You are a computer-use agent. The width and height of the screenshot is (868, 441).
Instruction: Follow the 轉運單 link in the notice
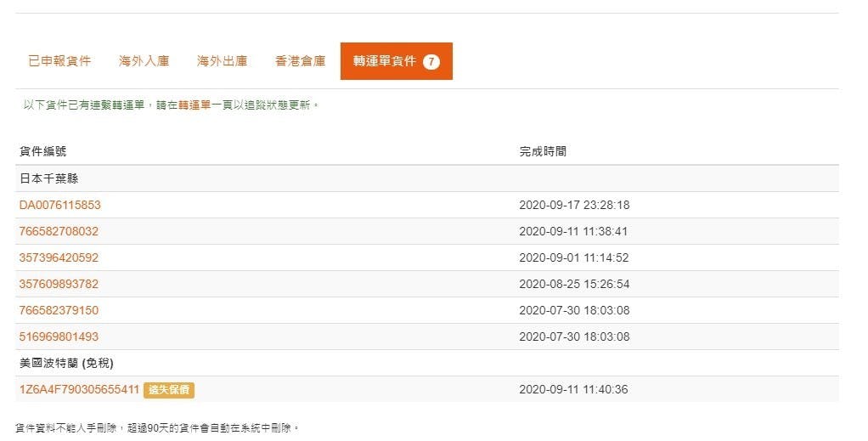(x=194, y=105)
